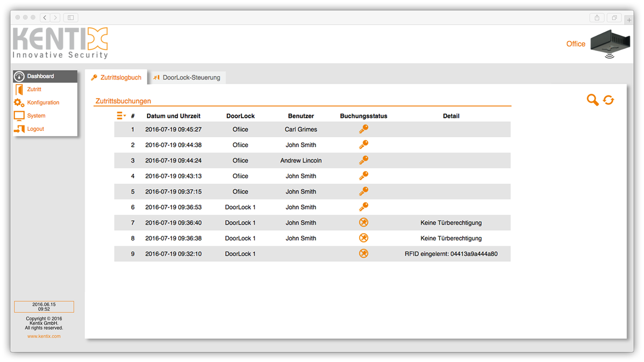
Task: Select timestamp 2016-07-19 09:45:27
Action: point(173,130)
